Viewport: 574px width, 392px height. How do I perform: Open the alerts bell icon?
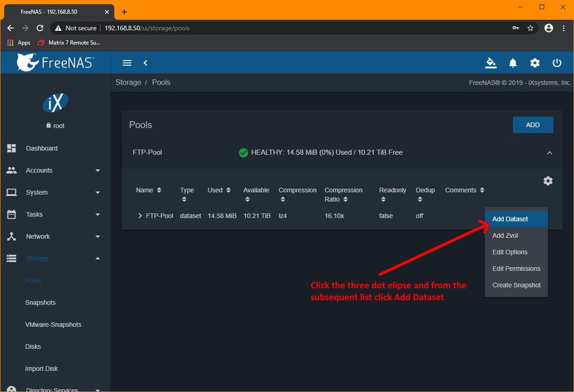pyautogui.click(x=513, y=63)
